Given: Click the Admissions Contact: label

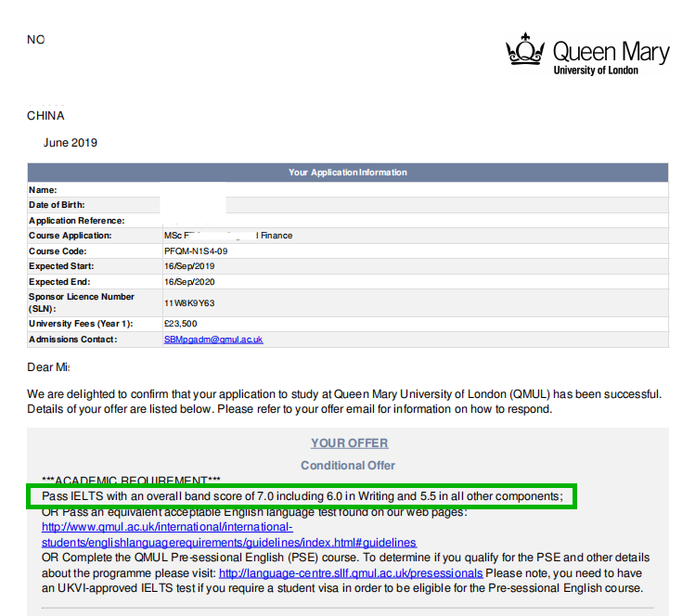Looking at the screenshot, I should (x=73, y=340).
